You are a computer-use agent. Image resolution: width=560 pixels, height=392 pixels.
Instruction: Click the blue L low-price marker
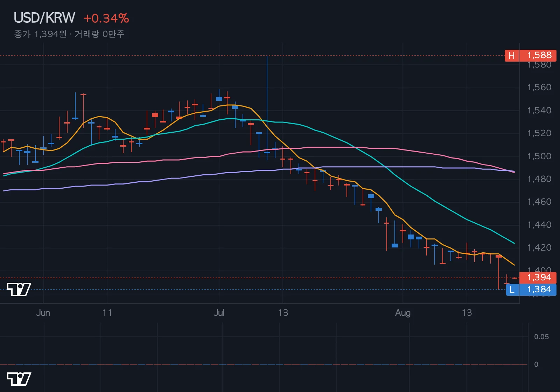tap(512, 289)
